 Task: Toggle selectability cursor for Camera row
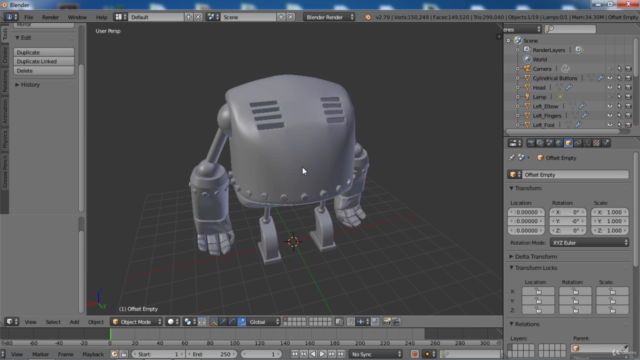619,69
